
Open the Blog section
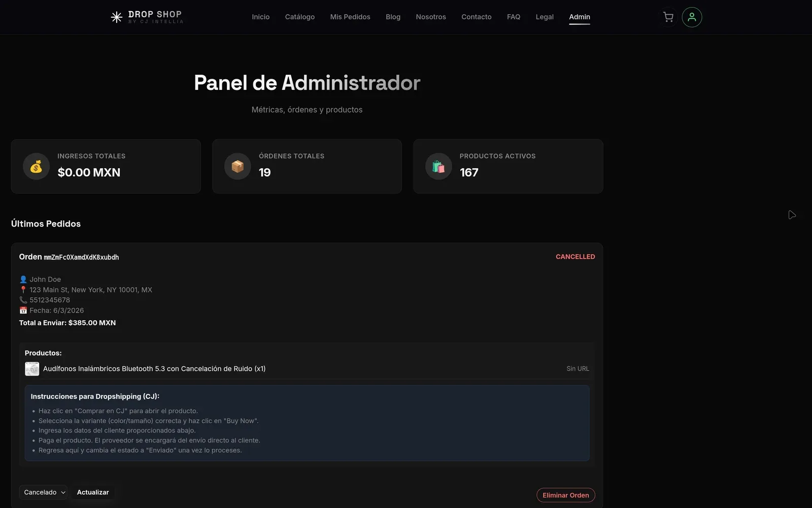[x=393, y=17]
